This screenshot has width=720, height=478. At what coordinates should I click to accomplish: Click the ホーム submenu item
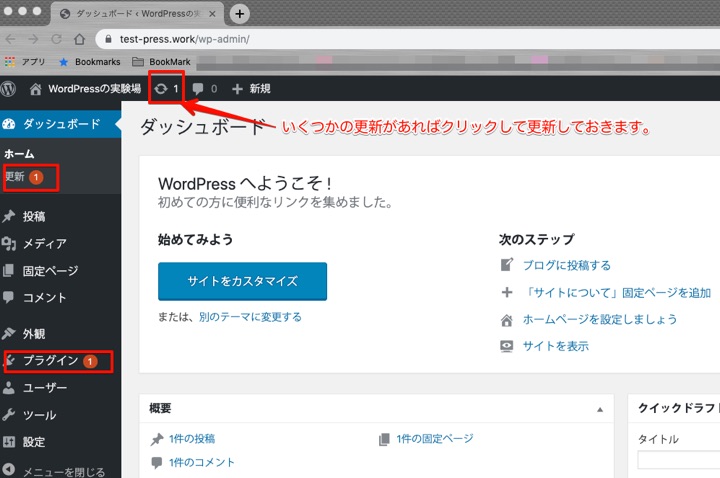point(19,154)
